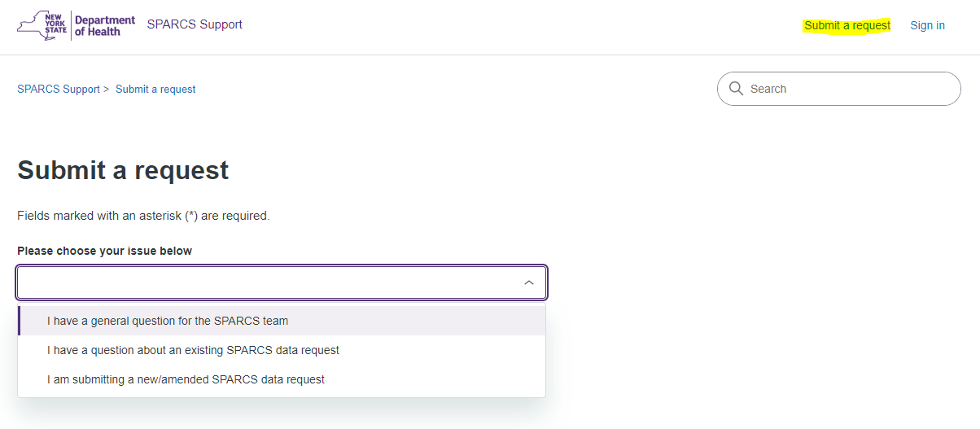Click the Submit a request breadcrumb link
980x429 pixels.
pos(155,89)
